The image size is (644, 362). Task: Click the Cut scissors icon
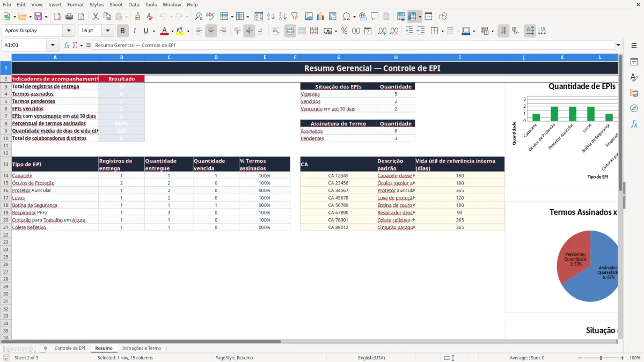pyautogui.click(x=95, y=17)
